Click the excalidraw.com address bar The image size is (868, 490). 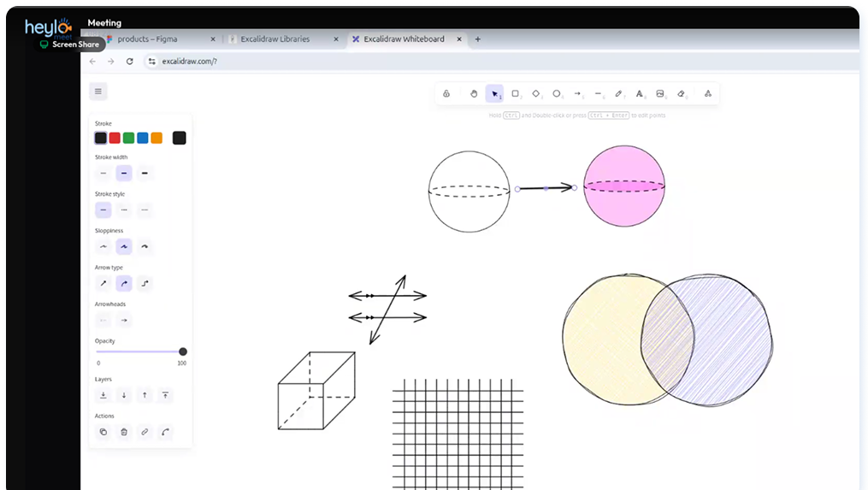(x=499, y=62)
